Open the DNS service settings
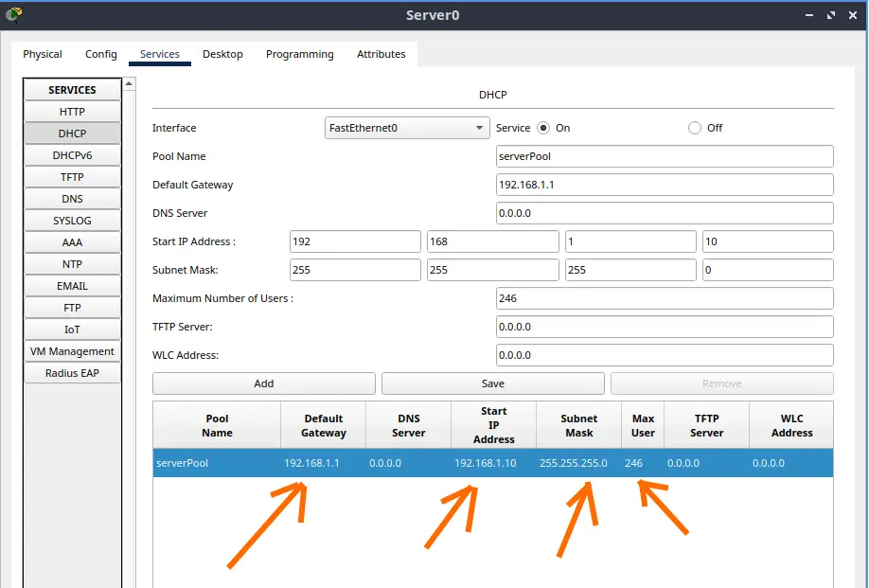 72,199
